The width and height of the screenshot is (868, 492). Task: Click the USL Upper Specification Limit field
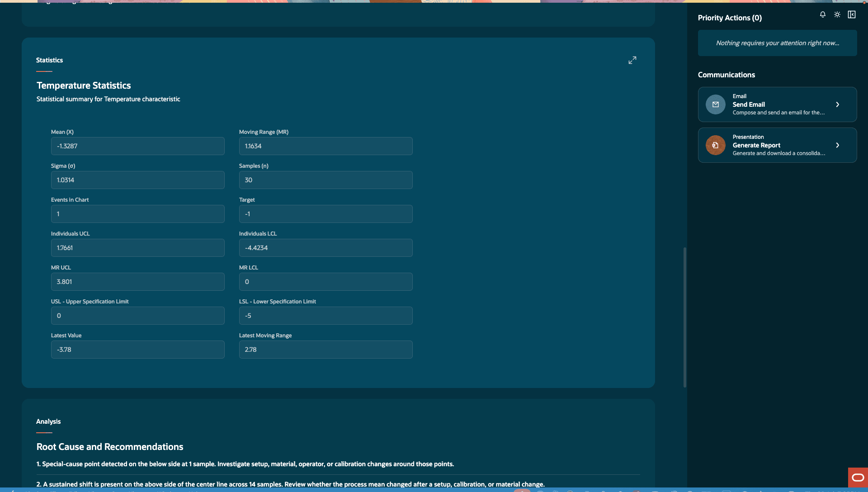tap(138, 316)
